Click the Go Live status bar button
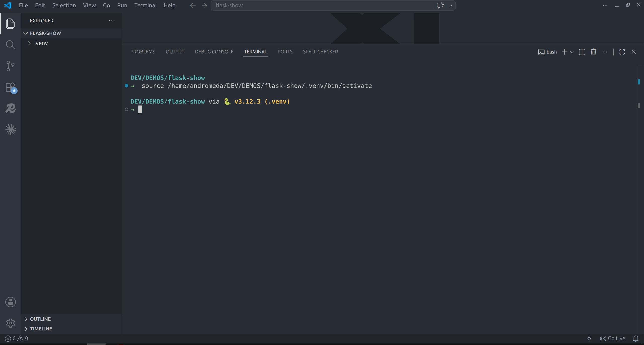 click(612, 338)
